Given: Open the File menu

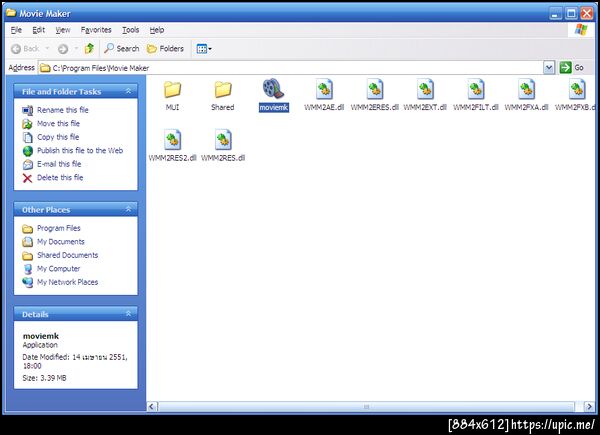Looking at the screenshot, I should tap(16, 30).
